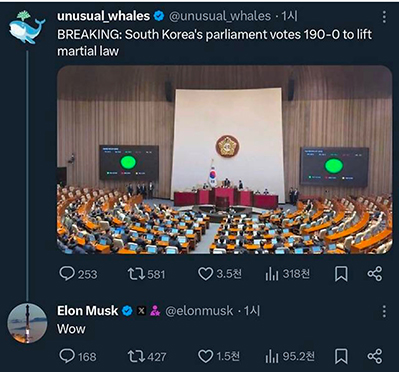The height and width of the screenshot is (372, 399).
Task: View analytics of Elon Musk's reply
Action: [290, 356]
